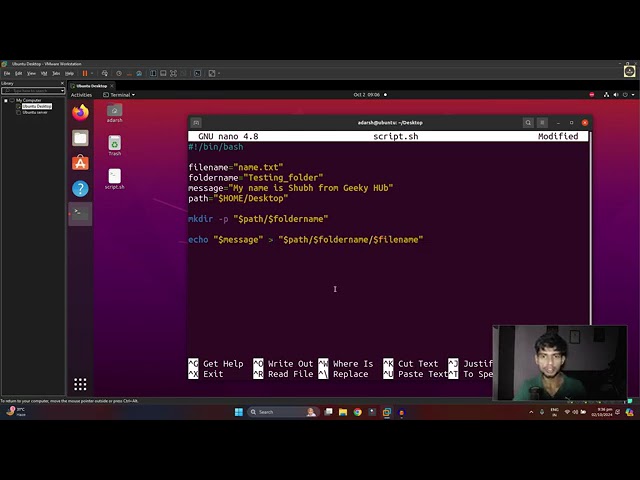
Task: Enter VMware full screen mode
Action: coord(173,73)
